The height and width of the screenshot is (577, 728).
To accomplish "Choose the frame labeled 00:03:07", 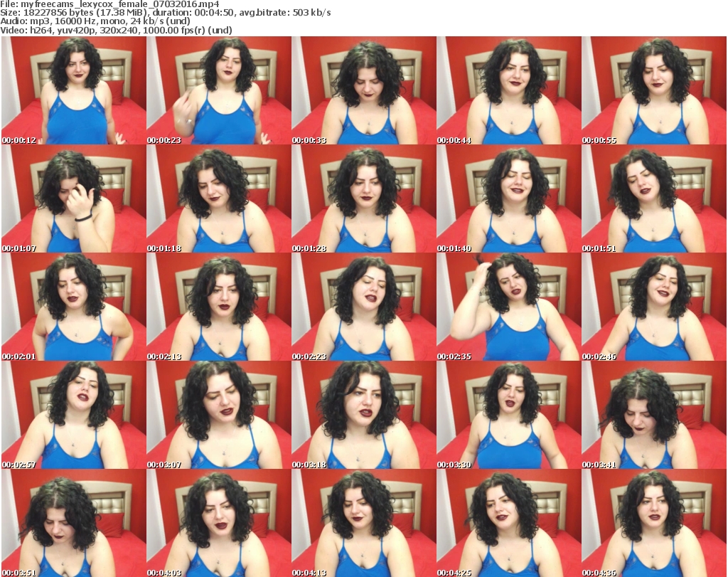I will coord(219,415).
